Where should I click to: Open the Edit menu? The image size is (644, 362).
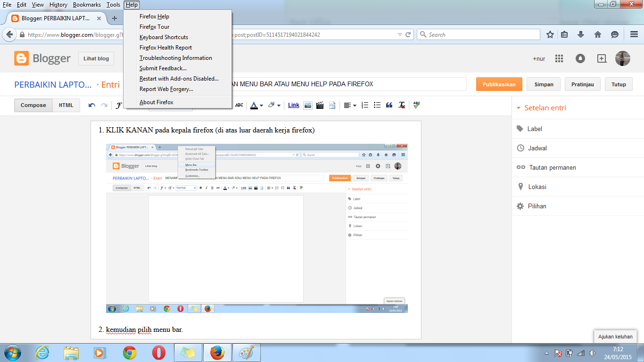[x=22, y=5]
